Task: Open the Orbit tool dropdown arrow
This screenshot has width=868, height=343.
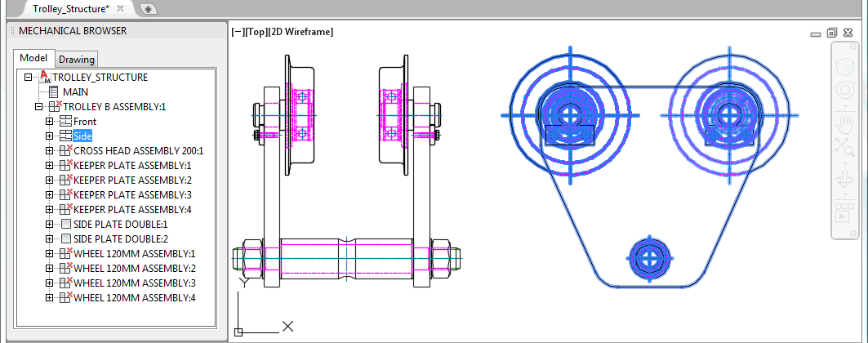Action: point(845,194)
